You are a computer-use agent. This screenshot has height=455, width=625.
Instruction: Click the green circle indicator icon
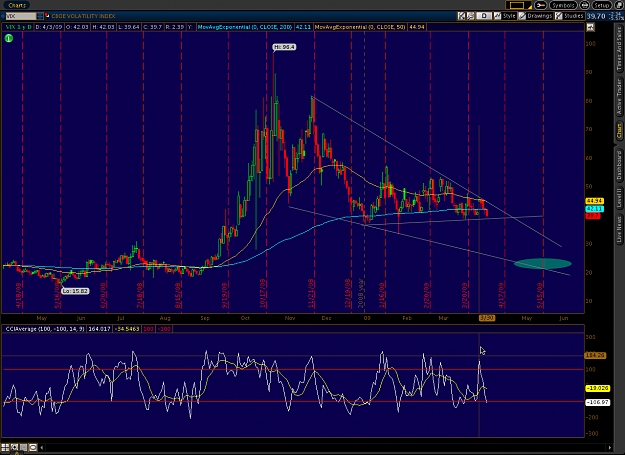pos(9,38)
